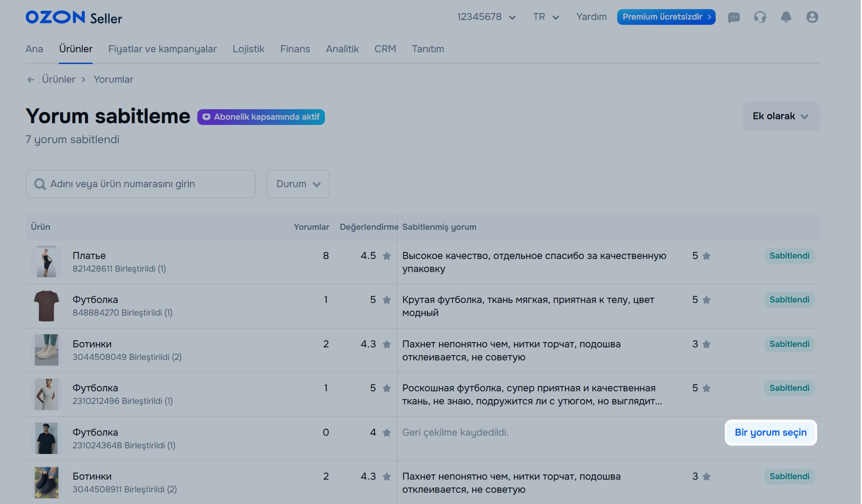Viewport: 862px width, 504px height.
Task: Open the TR language dropdown
Action: [545, 17]
